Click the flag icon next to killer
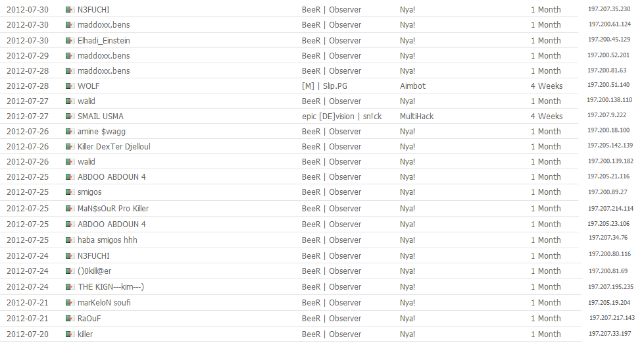The width and height of the screenshot is (644, 343). coord(70,334)
